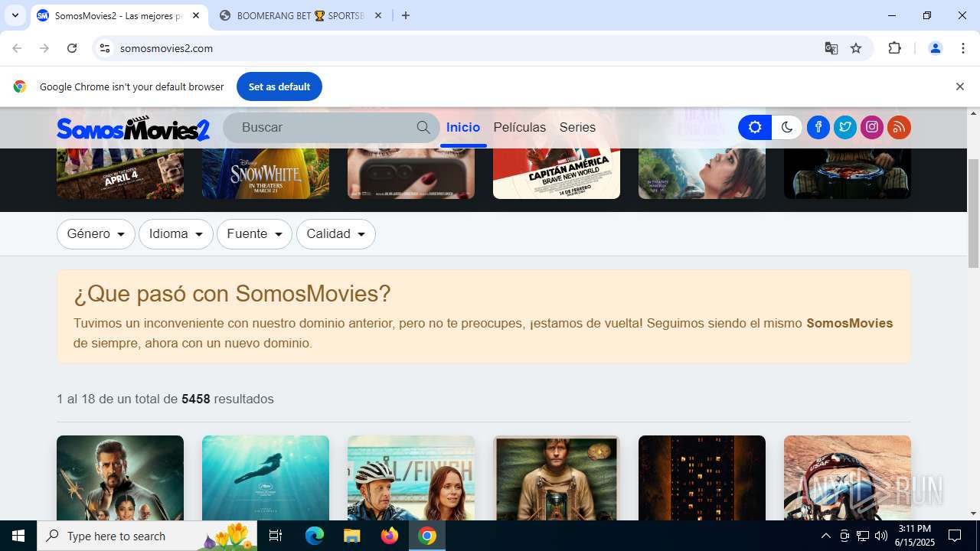Open the tab search dropdown arrow
Screen dimensions: 980x551
click(x=15, y=15)
